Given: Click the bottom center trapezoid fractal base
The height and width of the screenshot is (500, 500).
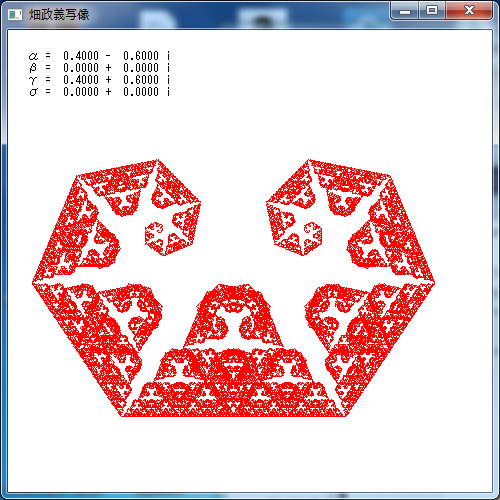Looking at the screenshot, I should click(233, 383).
